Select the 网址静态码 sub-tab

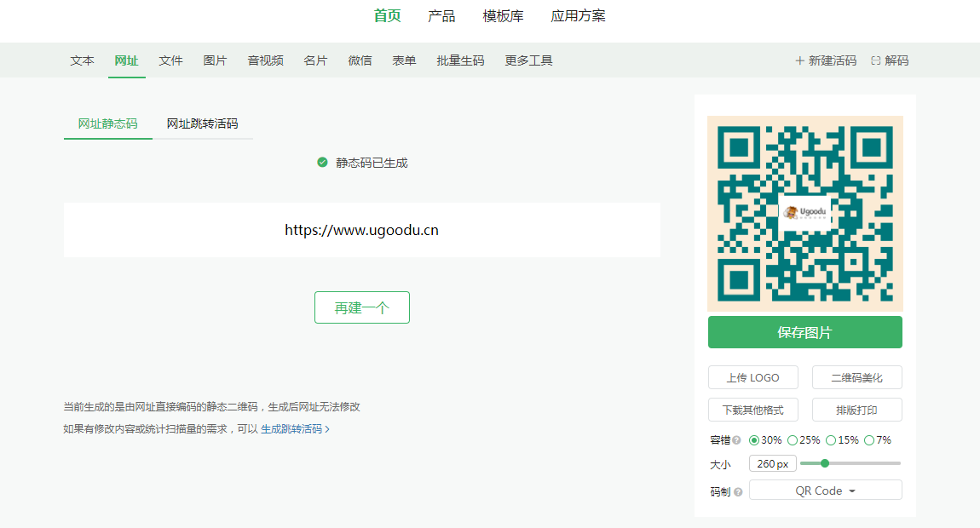coord(107,123)
